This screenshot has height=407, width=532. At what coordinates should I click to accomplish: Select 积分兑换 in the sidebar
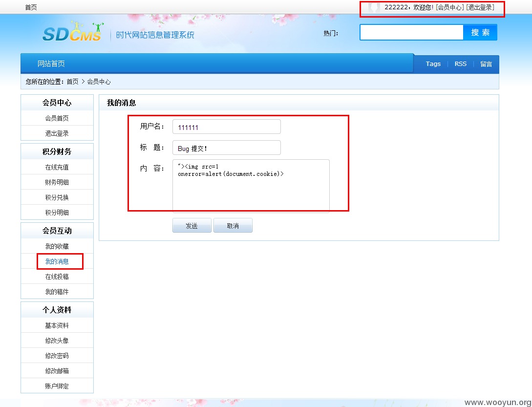pyautogui.click(x=57, y=197)
